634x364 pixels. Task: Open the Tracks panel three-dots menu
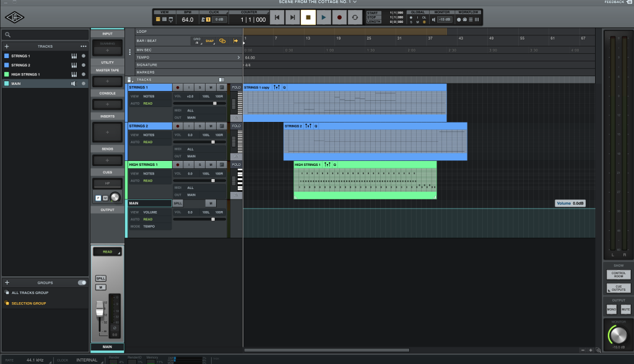tap(83, 46)
